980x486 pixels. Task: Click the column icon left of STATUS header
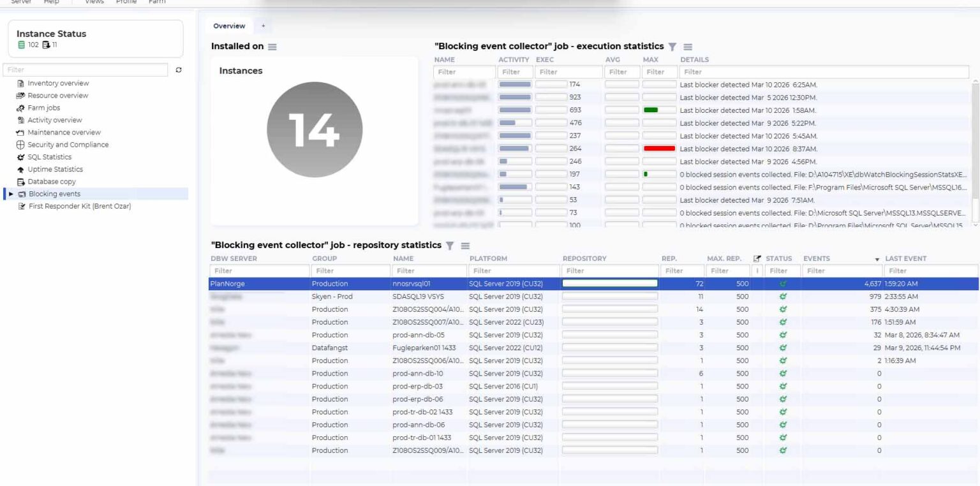point(757,258)
